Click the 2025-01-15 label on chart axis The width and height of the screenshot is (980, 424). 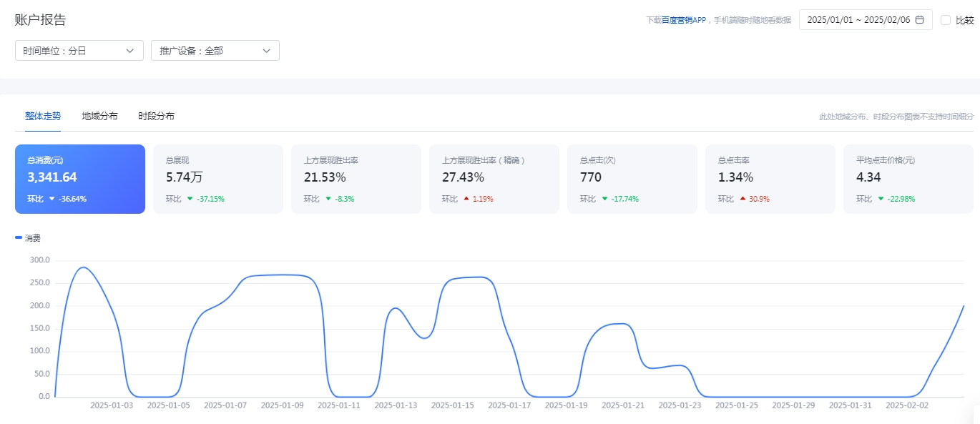(453, 405)
